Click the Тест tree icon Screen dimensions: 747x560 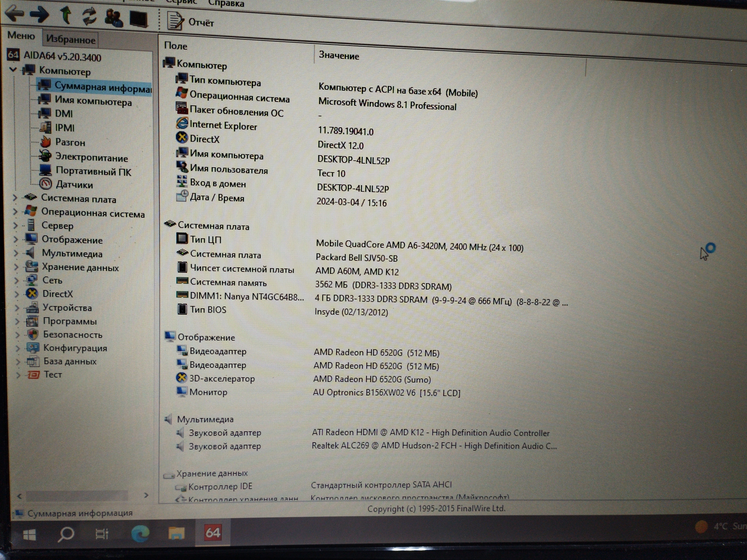click(33, 374)
